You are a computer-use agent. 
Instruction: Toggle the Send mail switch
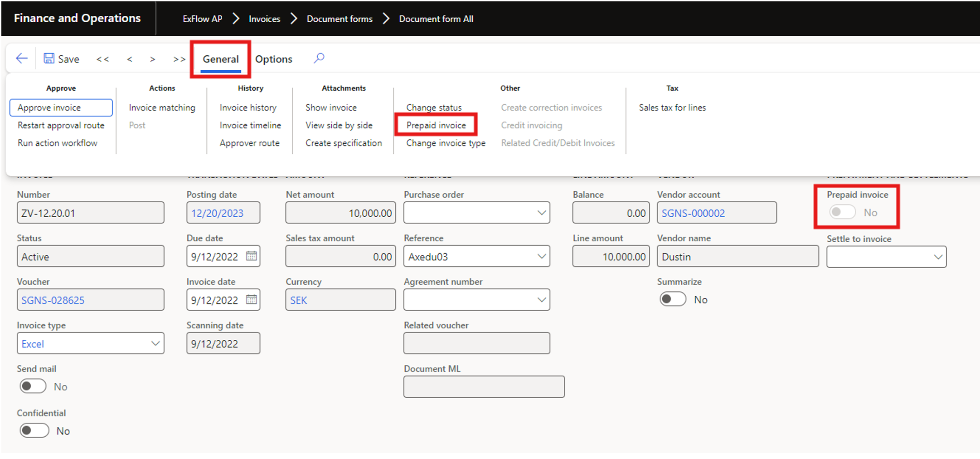coord(33,386)
